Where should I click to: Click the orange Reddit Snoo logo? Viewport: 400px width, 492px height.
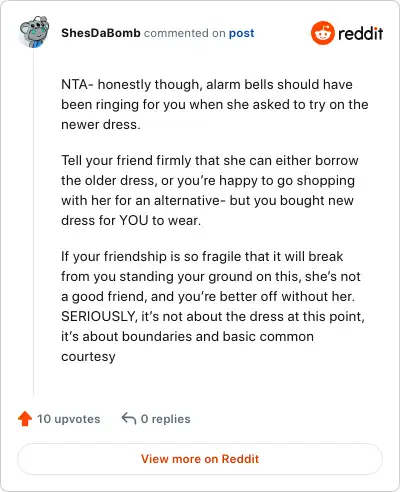click(322, 33)
